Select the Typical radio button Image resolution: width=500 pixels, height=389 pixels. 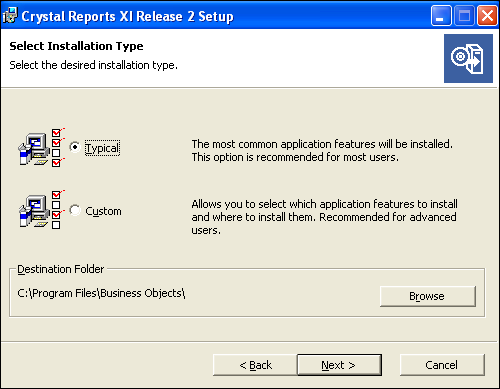(x=75, y=147)
